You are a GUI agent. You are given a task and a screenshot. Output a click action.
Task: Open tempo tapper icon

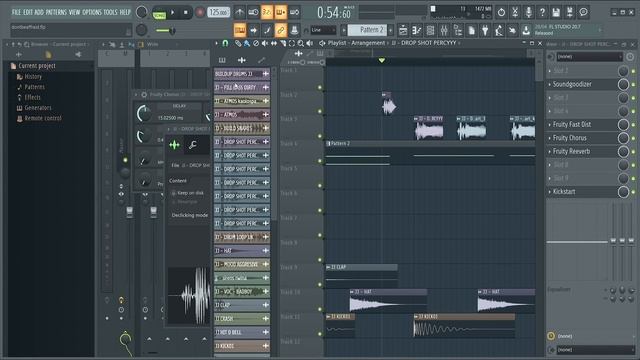(x=499, y=30)
